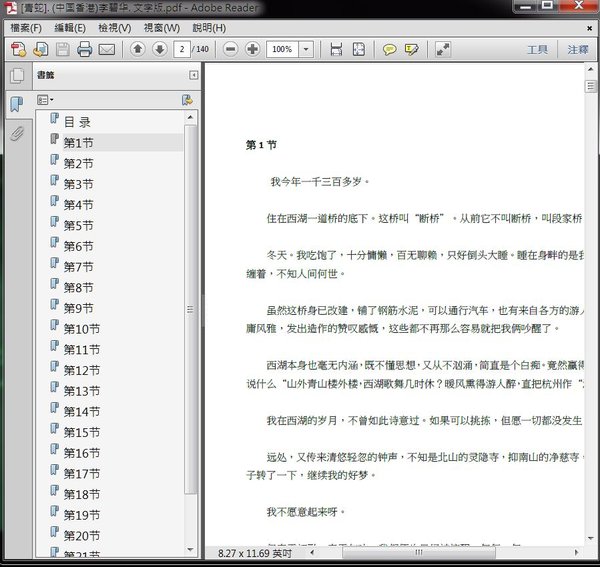This screenshot has width=600, height=567.
Task: Toggle the bookmarks panel button
Action: [16, 104]
